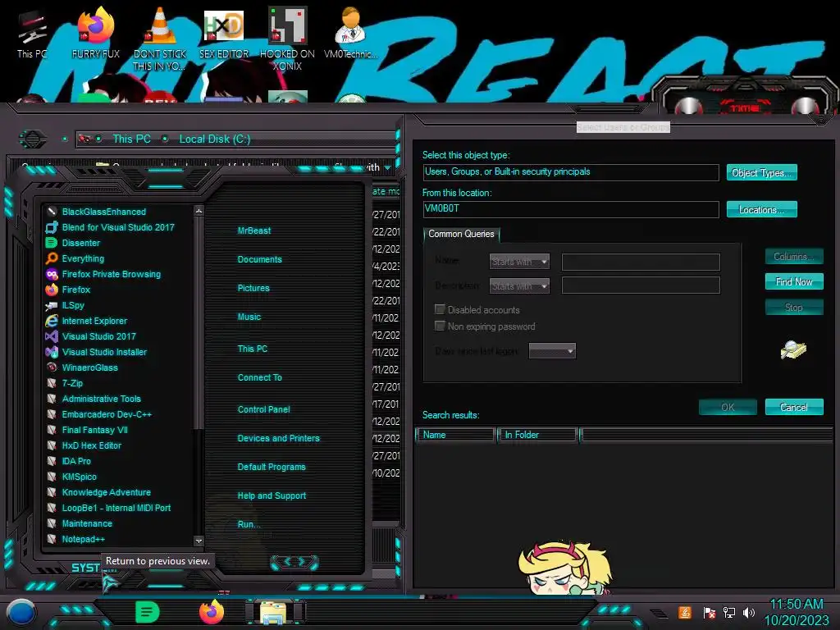Viewport: 840px width, 630px height.
Task: Expand the Notepad++ folder
Action: click(83, 539)
